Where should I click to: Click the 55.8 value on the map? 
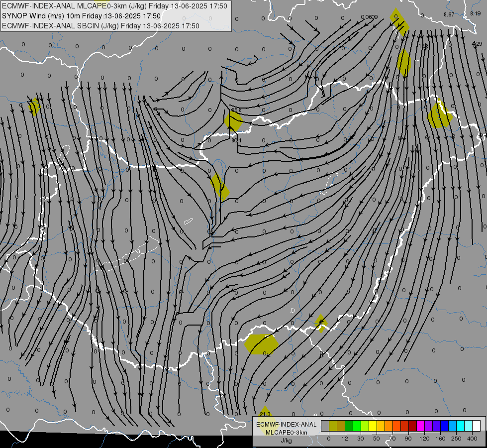point(236,110)
